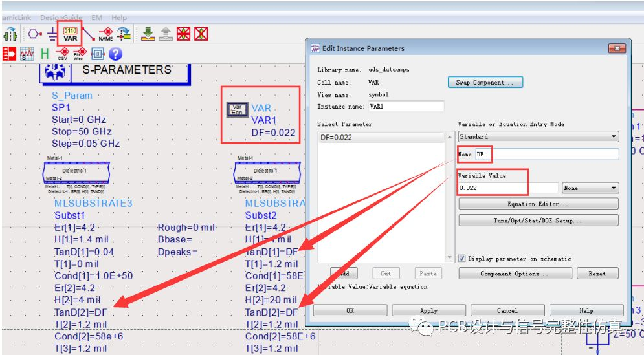Select the CSV pin toolbar icon
Image resolution: width=644 pixels, height=355 pixels.
coord(62,54)
